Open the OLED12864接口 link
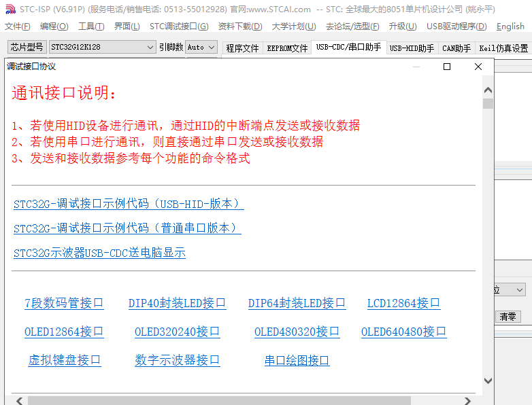This screenshot has width=532, height=405. click(x=64, y=332)
